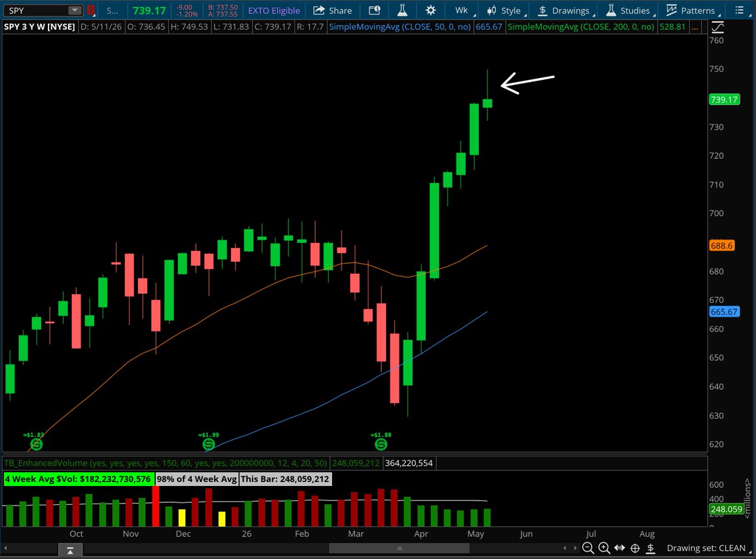This screenshot has width=756, height=559.
Task: Click the This Bar volume label
Action: point(285,480)
